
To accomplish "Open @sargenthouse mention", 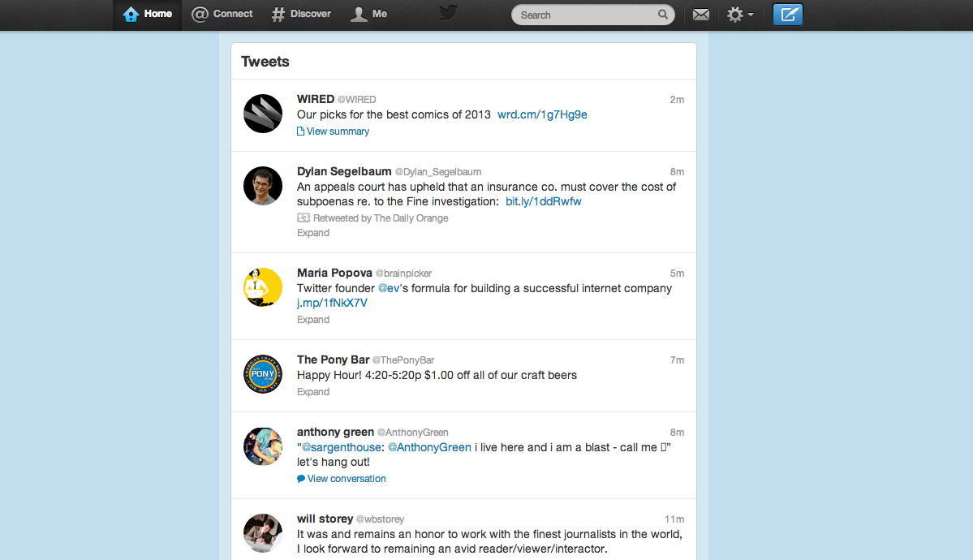I will [342, 448].
